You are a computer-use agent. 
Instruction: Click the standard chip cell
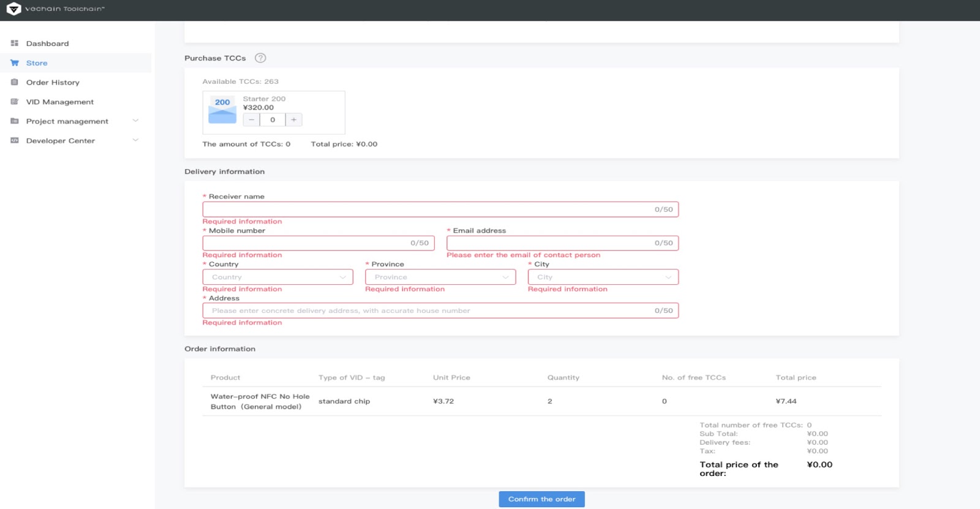pyautogui.click(x=344, y=402)
